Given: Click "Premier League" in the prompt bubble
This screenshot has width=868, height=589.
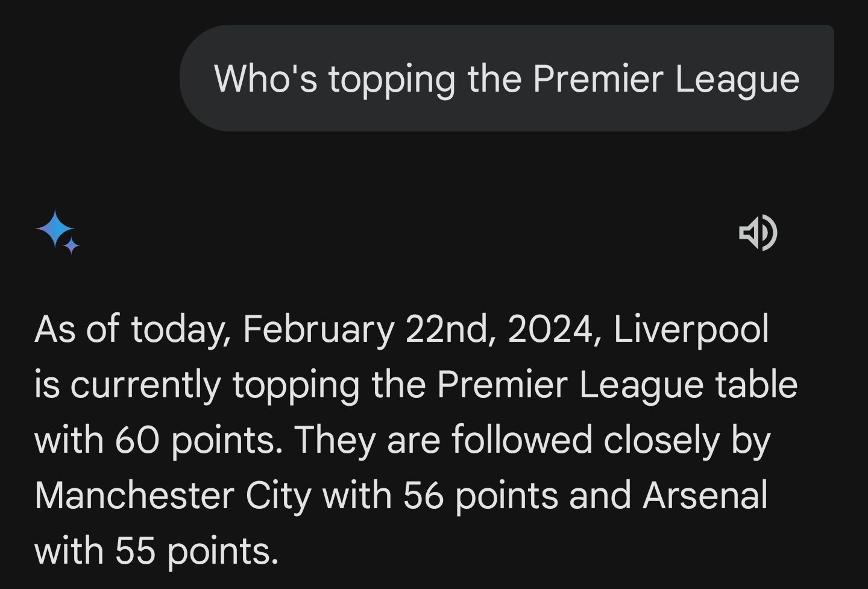Looking at the screenshot, I should point(665,79).
